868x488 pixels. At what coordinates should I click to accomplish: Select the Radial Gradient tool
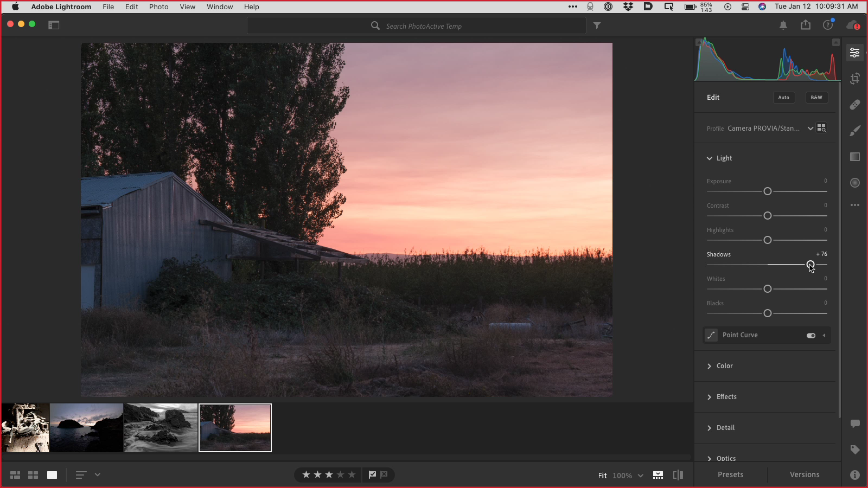pyautogui.click(x=855, y=183)
